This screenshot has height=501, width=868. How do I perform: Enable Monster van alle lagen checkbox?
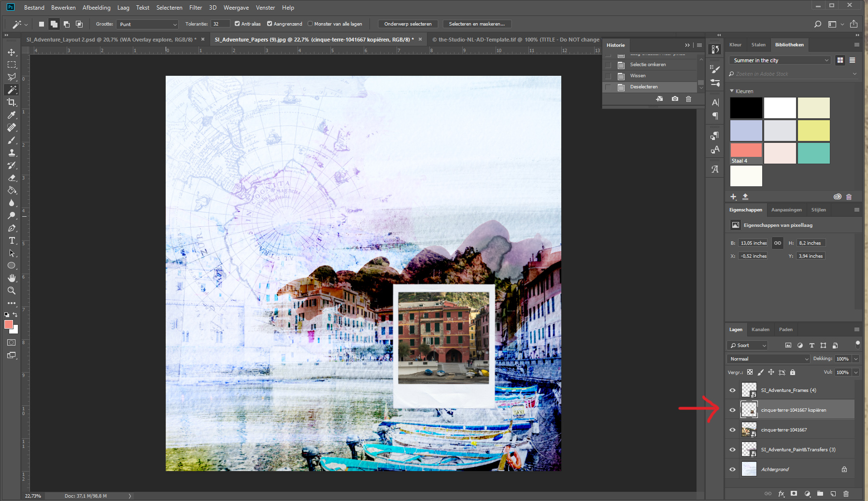click(310, 24)
